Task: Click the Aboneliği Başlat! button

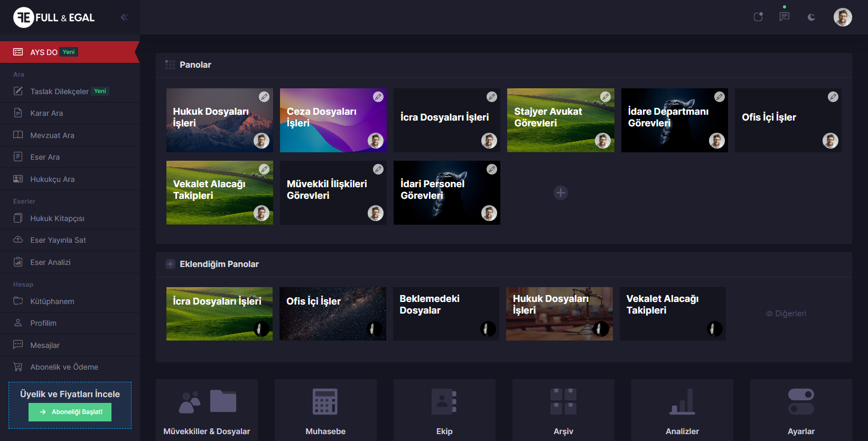Action: [x=70, y=412]
